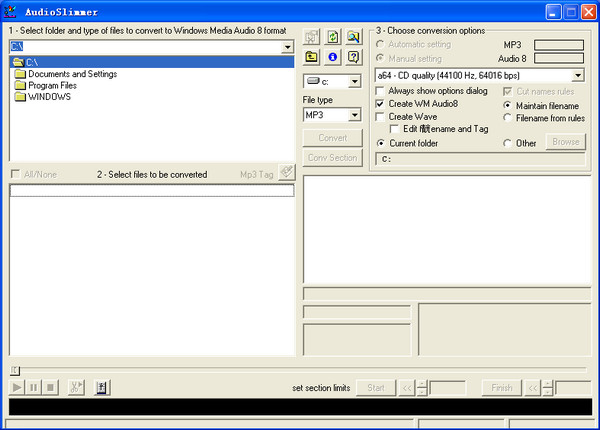Click the Finish time input field
The height and width of the screenshot is (430, 600).
(x=573, y=388)
